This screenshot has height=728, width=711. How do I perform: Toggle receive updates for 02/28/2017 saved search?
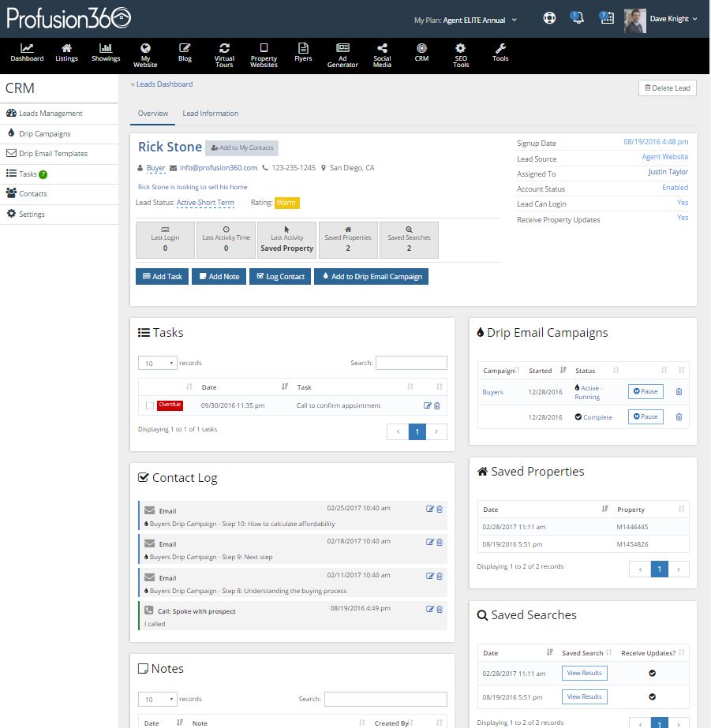(652, 673)
